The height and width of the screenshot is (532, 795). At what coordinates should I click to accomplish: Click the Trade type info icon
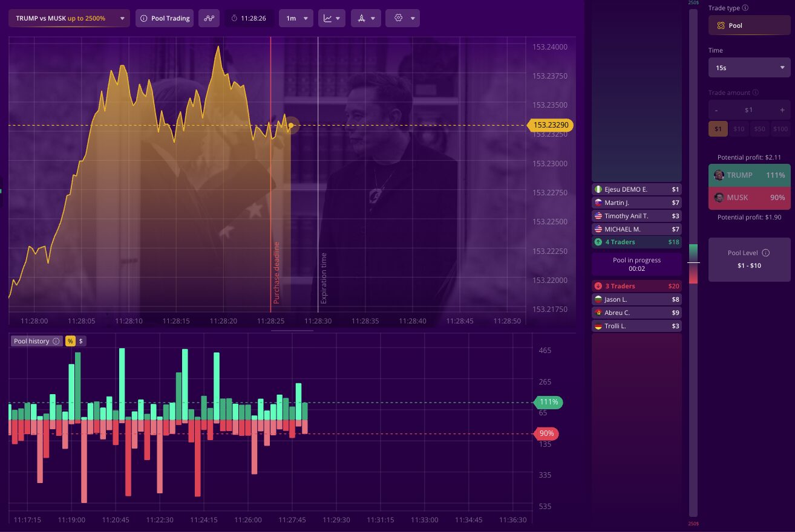[745, 8]
